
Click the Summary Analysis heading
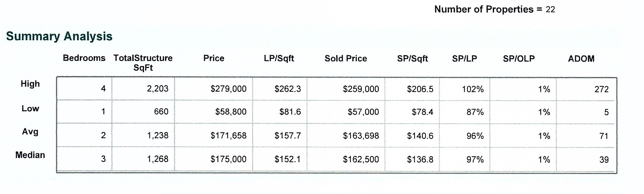click(x=59, y=36)
